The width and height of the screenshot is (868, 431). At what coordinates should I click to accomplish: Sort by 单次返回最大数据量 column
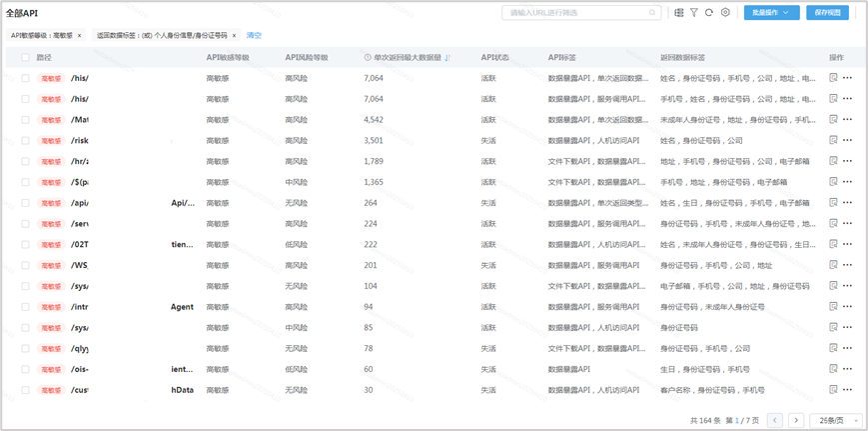[447, 58]
